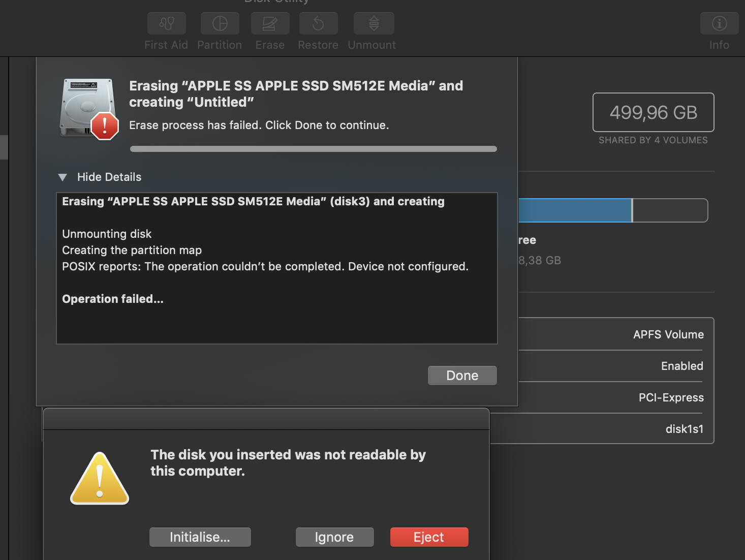Click the yellow warning triangle icon
The height and width of the screenshot is (560, 745).
100,478
